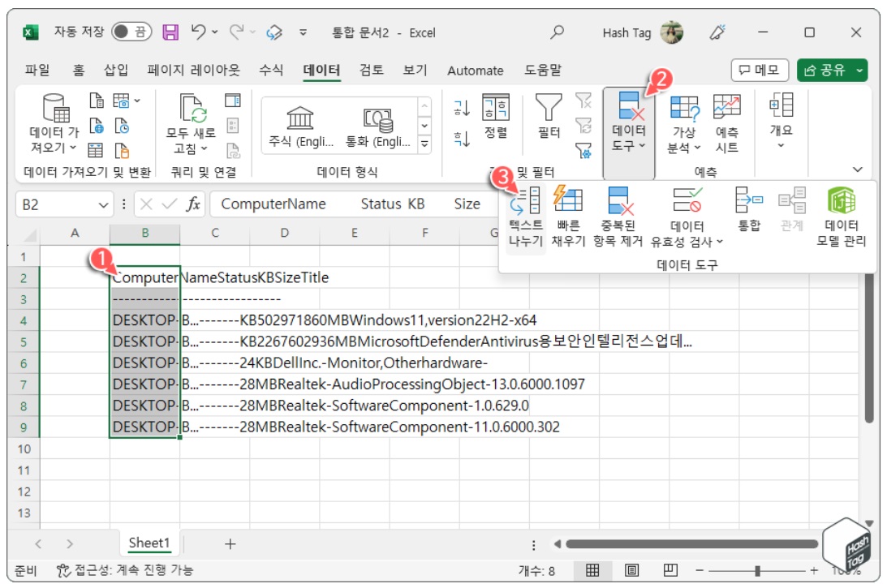The image size is (887, 588).
Task: Click the insert function fx icon
Action: click(x=193, y=204)
